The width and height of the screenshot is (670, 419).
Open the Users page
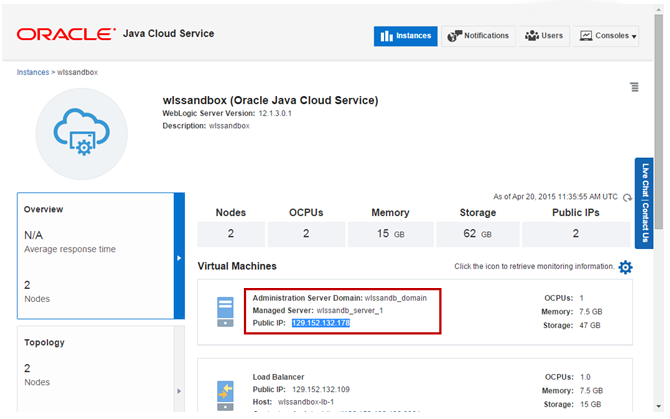click(543, 36)
